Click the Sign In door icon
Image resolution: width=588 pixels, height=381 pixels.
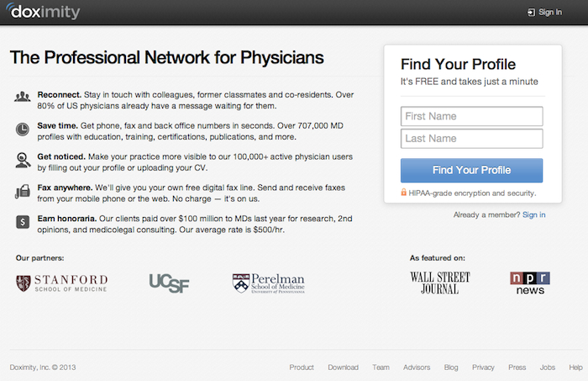click(531, 13)
